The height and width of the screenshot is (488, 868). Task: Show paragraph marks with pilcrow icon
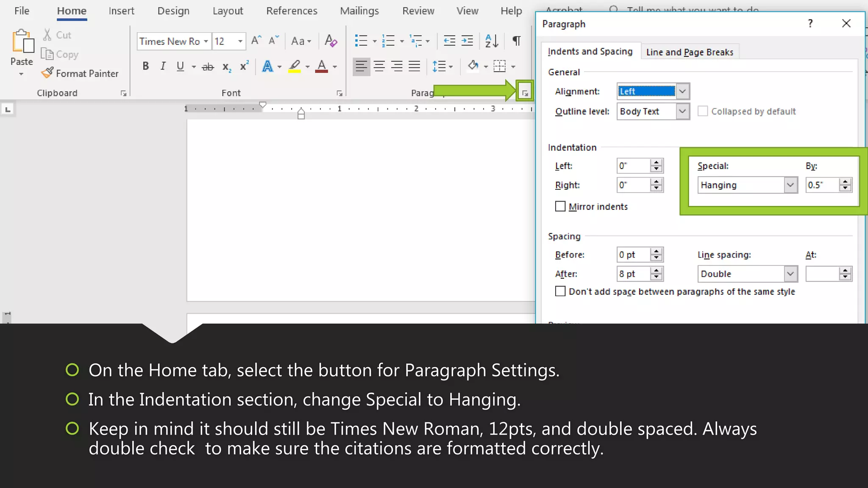click(516, 41)
